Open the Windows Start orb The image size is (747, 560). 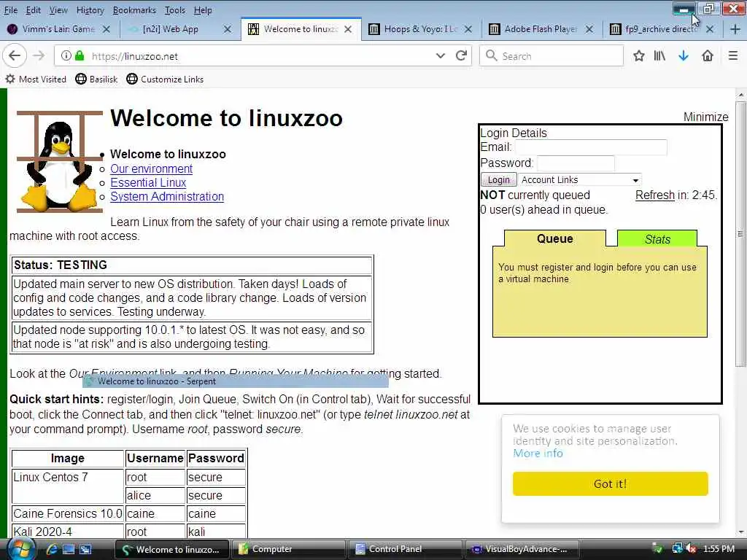coord(20,549)
